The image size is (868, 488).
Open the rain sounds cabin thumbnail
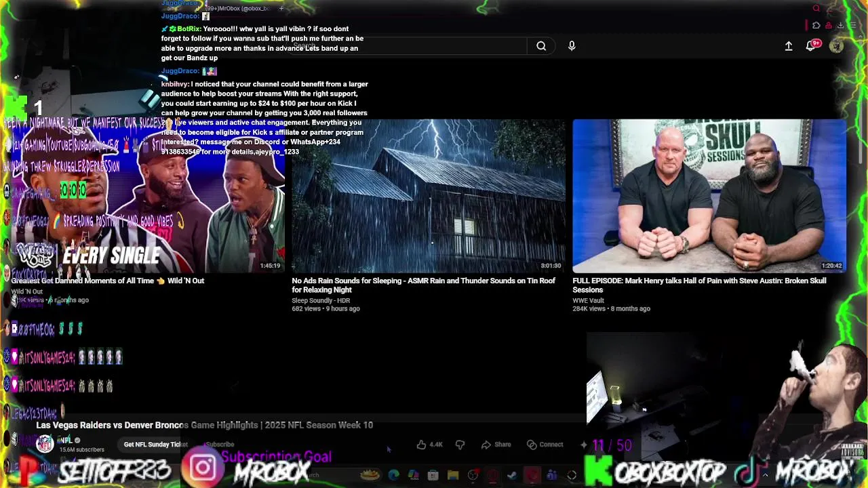[429, 196]
